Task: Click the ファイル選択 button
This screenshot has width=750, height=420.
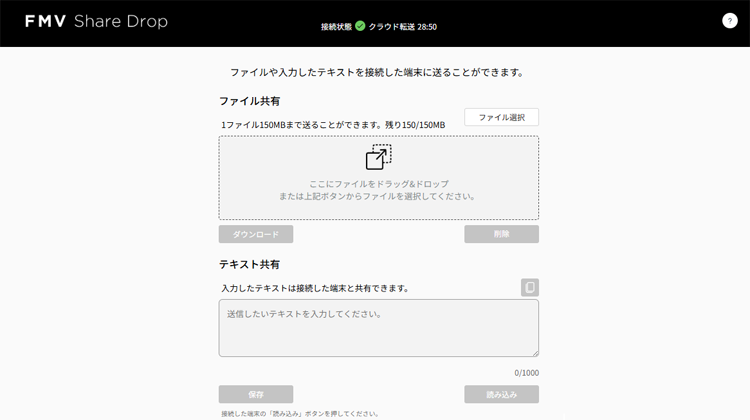Action: (x=501, y=117)
